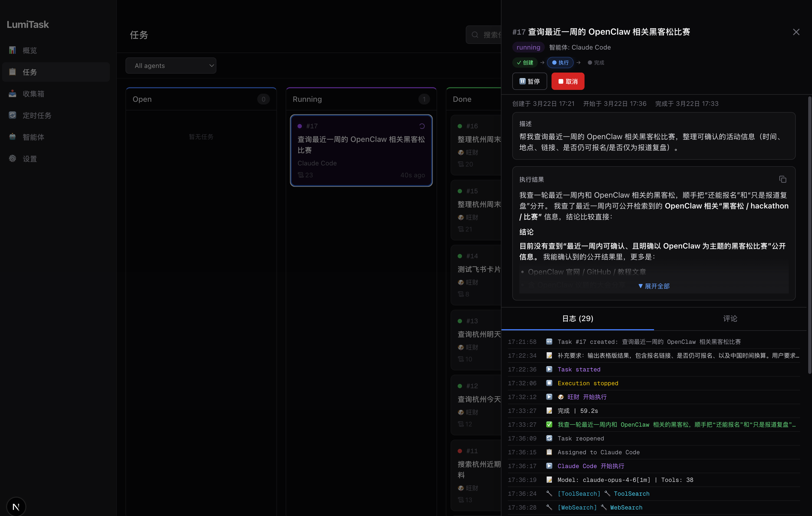Click the Model: claude-opus-4-6 log entry

point(654,480)
